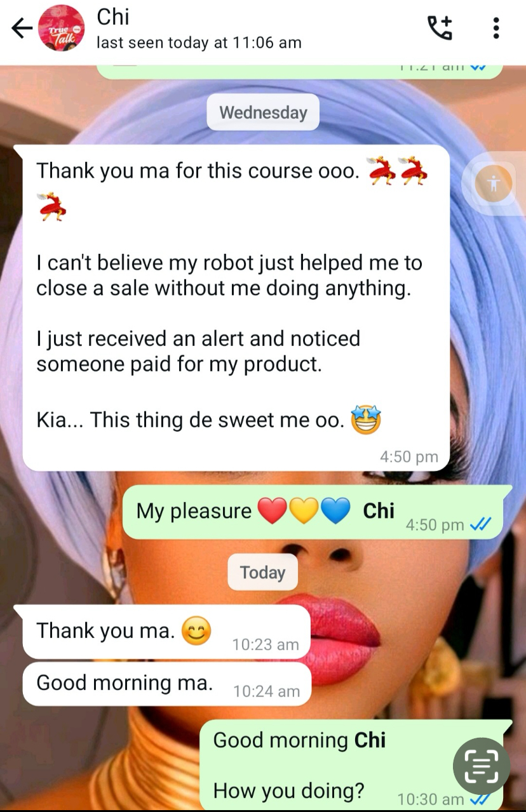Tap the smiling face emoji at 10:23 am
This screenshot has height=812, width=526.
tap(196, 631)
